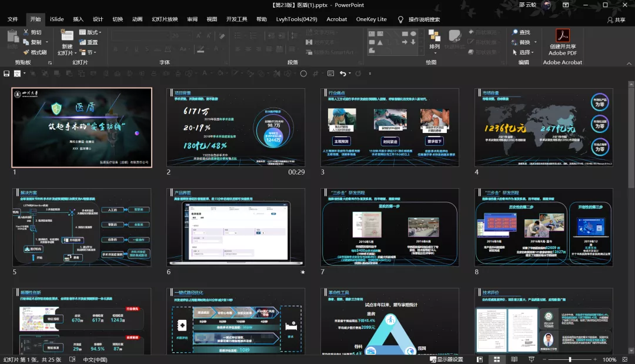
Task: Click the zoom slider in status bar
Action: point(570,359)
